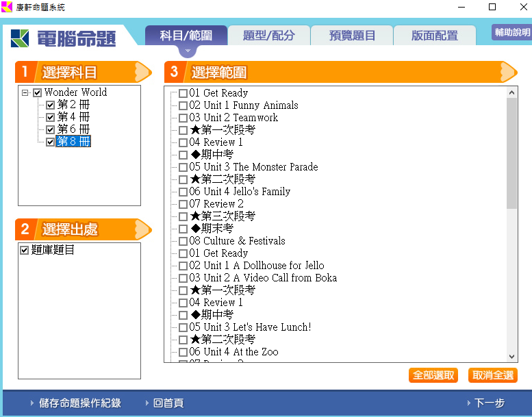Click the app icon in the title bar

7,7
